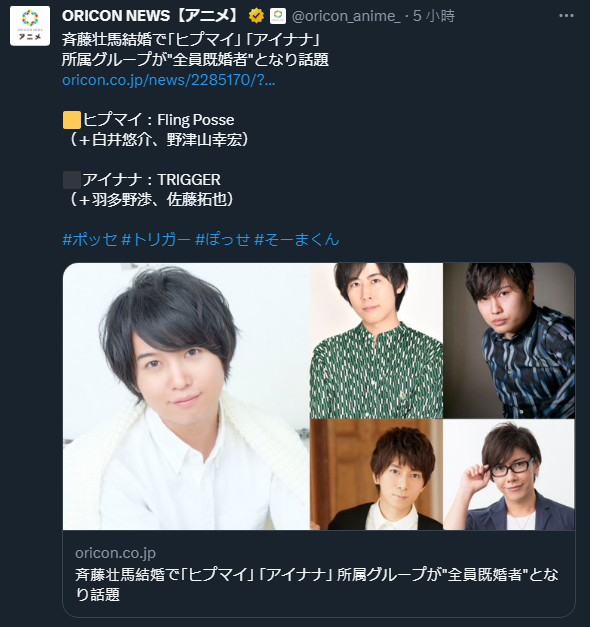Open the photo of man adjusting glasses
Screen dimensions: 590x627
coord(509,475)
